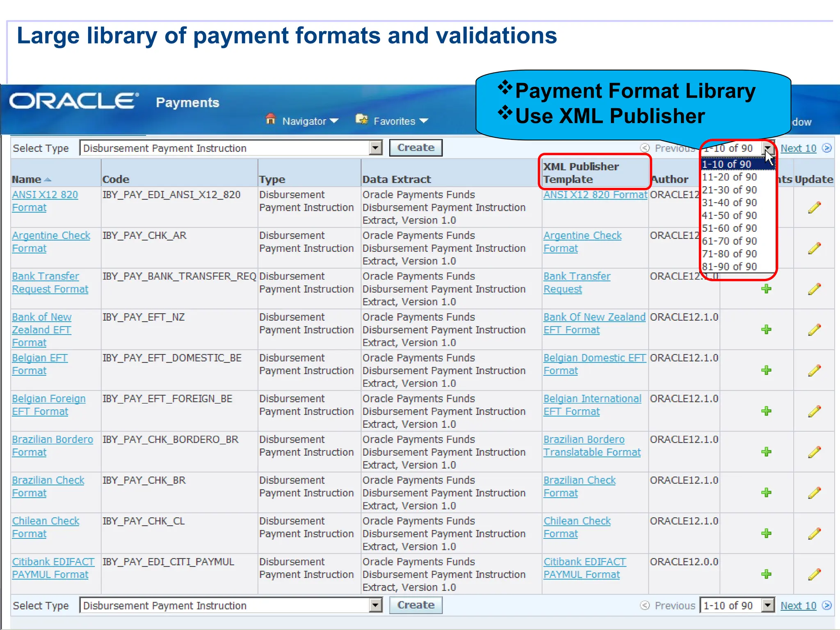The image size is (840, 630).
Task: Click top Next 10 link
Action: coord(798,148)
